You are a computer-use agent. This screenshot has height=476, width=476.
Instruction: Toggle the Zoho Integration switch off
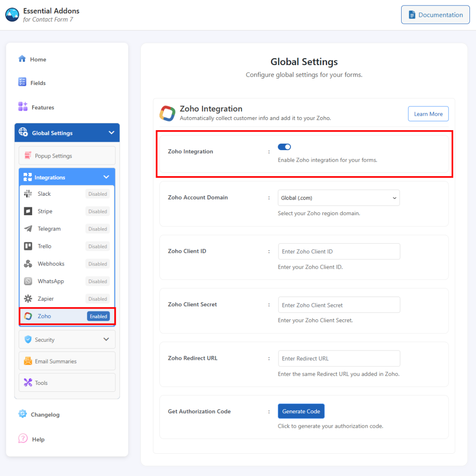coord(284,147)
